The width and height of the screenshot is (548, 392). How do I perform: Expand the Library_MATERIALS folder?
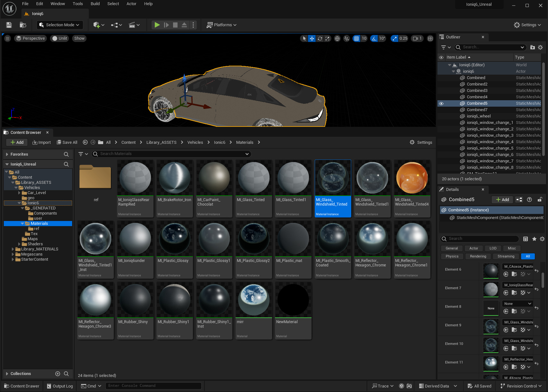(x=13, y=249)
